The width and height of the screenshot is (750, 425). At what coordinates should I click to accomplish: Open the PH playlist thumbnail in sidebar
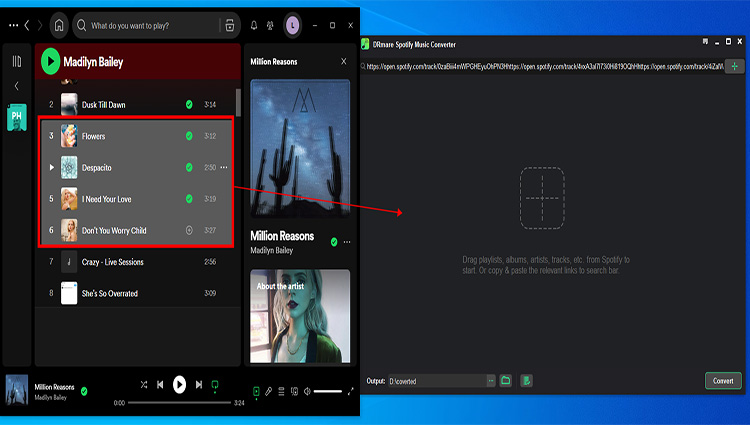coord(17,117)
